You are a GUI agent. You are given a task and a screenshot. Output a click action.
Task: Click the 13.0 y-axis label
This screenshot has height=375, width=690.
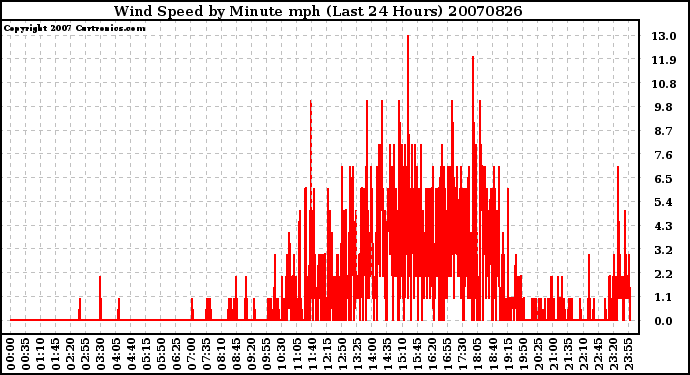664,36
